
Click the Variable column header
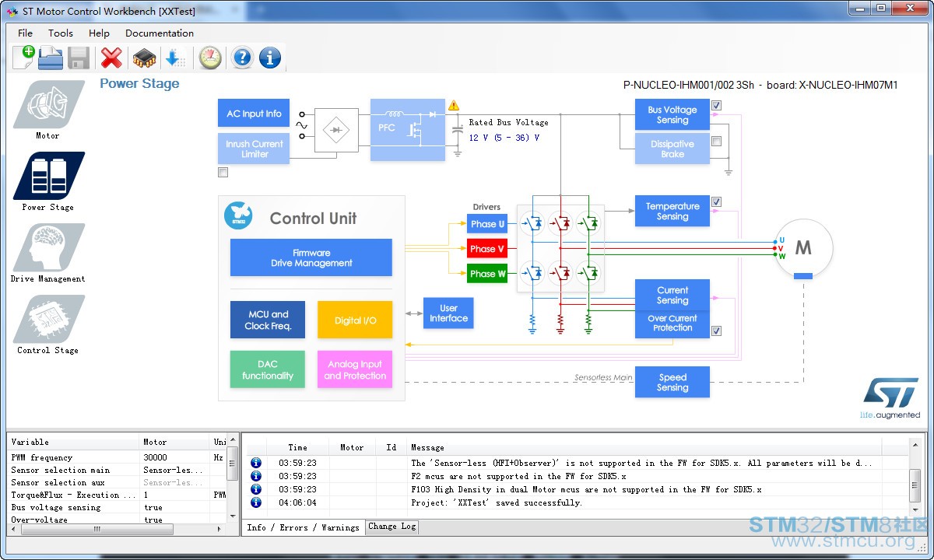click(x=75, y=442)
